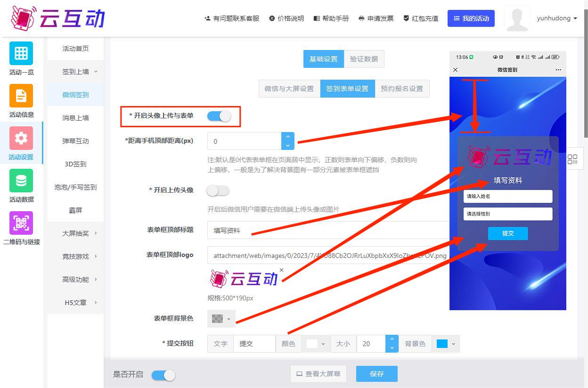The height and width of the screenshot is (388, 588).
Task: Expand the 竞技游戏 menu group
Action: [x=75, y=256]
